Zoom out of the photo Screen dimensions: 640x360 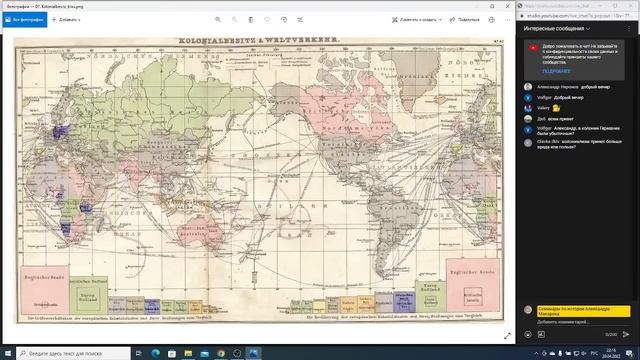[234, 20]
